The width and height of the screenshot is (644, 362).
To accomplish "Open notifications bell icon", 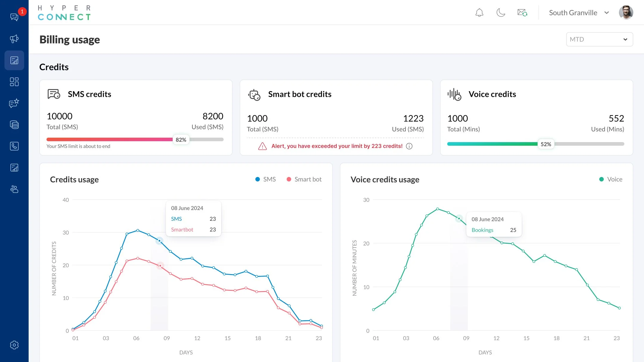I will point(479,13).
